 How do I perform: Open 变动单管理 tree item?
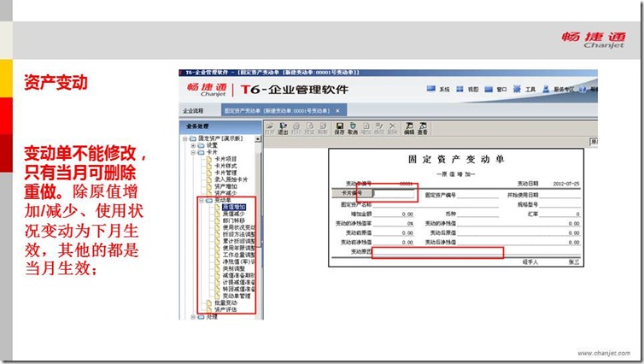pos(237,296)
